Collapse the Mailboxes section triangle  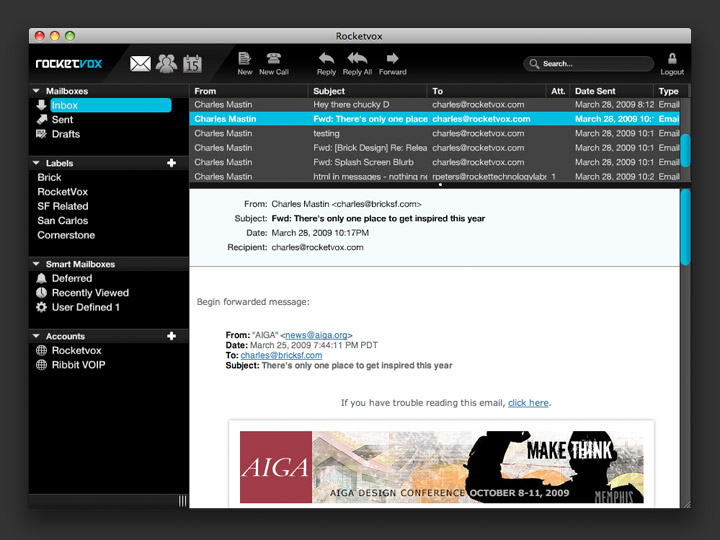[36, 91]
